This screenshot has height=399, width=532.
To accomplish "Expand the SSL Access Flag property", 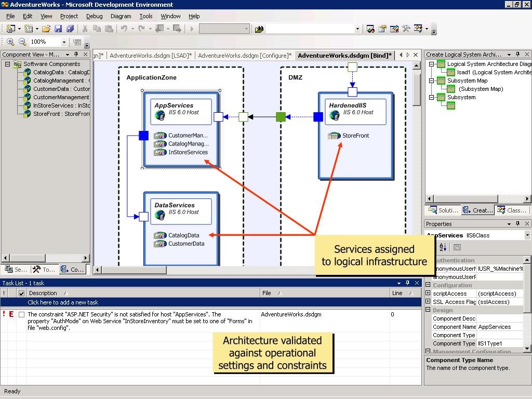I will click(428, 301).
